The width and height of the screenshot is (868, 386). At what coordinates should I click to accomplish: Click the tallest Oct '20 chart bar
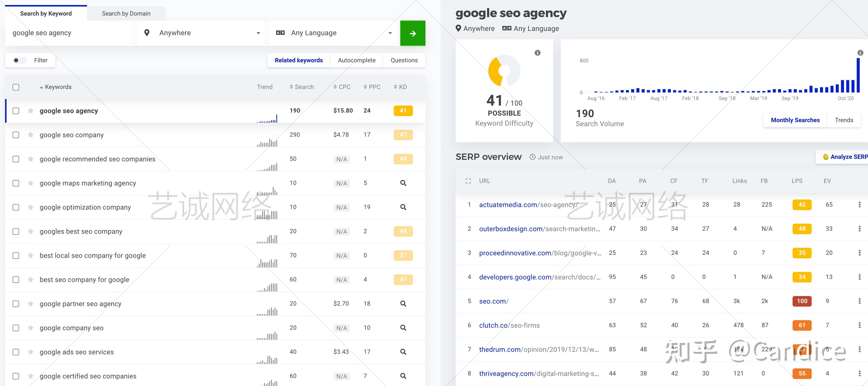point(858,75)
